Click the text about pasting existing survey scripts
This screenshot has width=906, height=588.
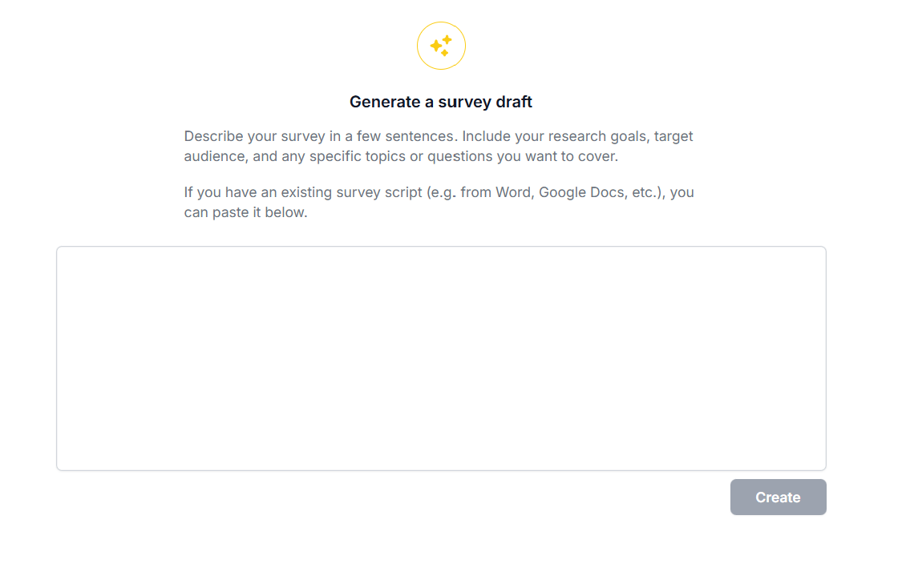click(x=439, y=202)
